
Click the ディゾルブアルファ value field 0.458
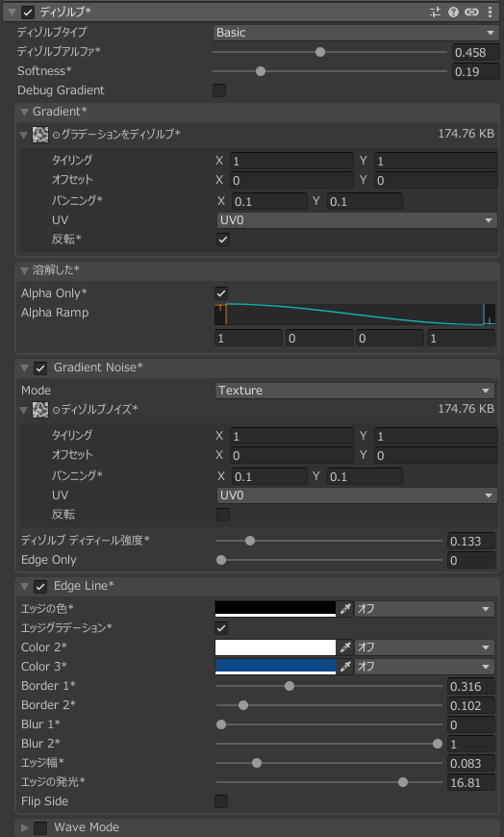tap(476, 52)
